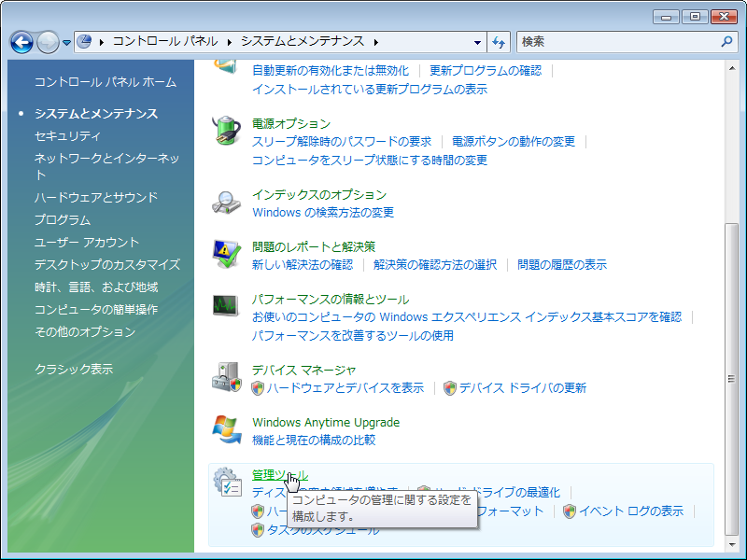Open 管理ツール heading link
The image size is (747, 560).
click(x=280, y=475)
